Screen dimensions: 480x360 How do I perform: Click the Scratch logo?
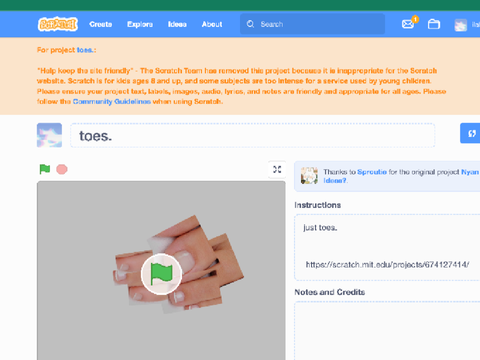(x=58, y=24)
